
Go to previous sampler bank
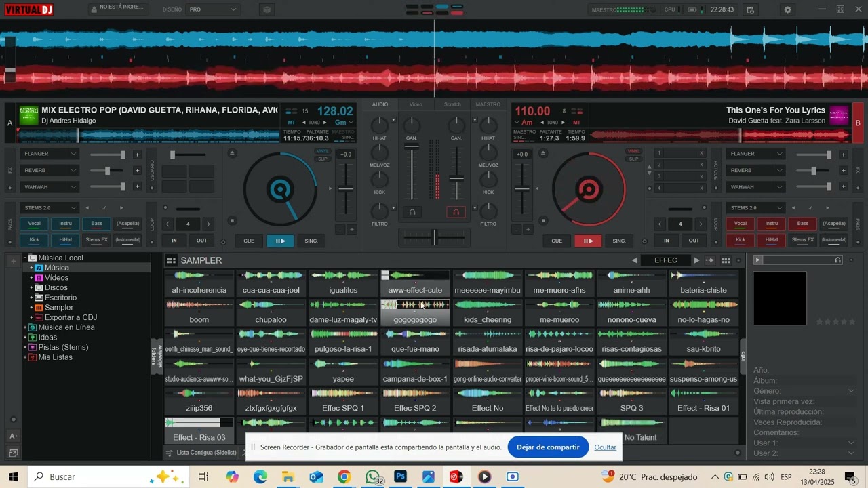click(635, 260)
